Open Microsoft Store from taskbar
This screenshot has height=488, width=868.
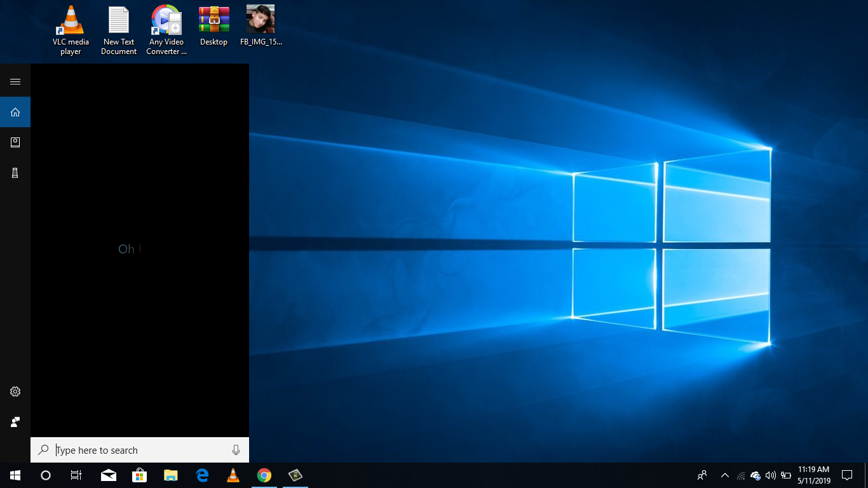[140, 475]
